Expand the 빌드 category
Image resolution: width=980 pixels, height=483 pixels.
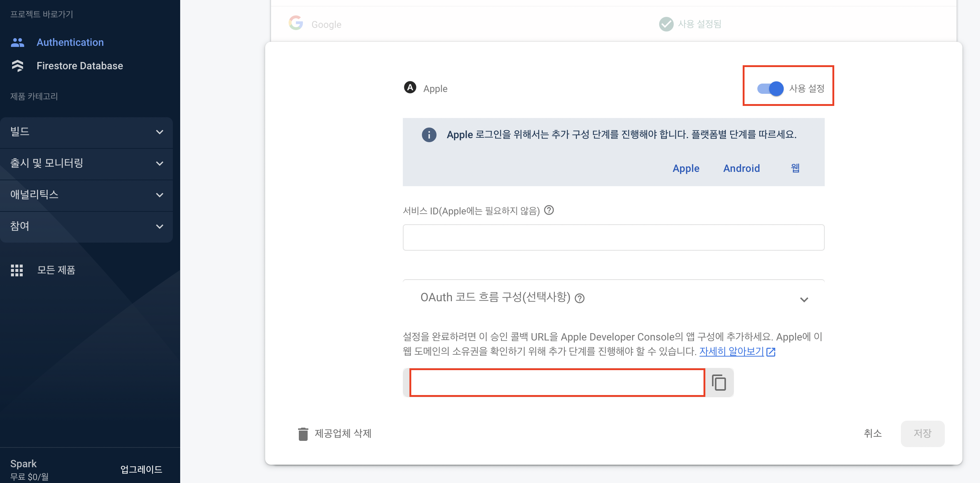159,132
